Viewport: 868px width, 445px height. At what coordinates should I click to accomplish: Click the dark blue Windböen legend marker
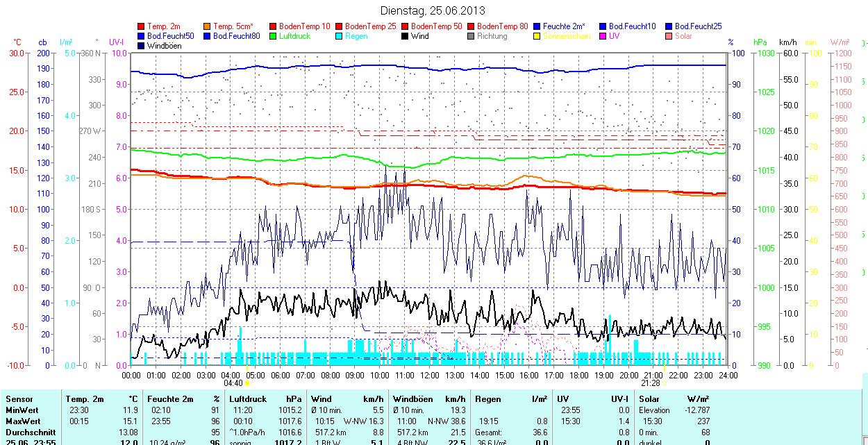click(x=142, y=46)
